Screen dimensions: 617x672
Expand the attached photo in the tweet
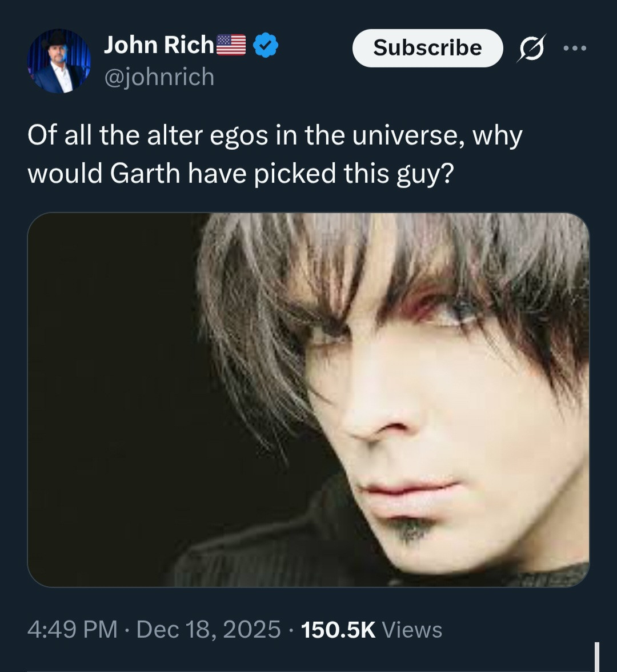[308, 399]
